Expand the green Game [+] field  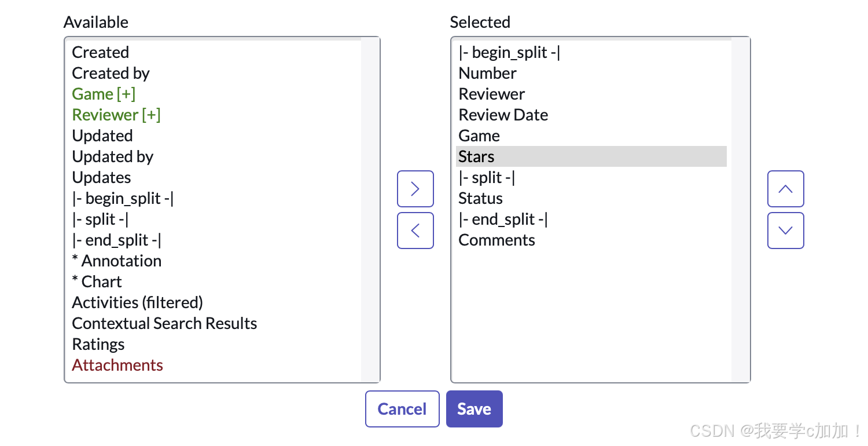point(104,94)
